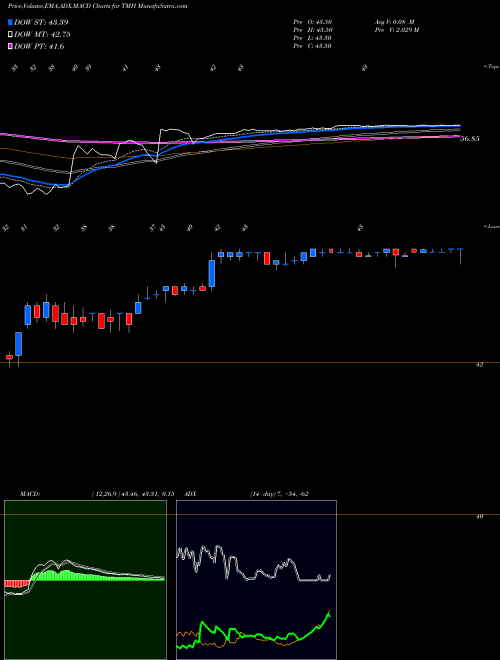Click the last candlestick with long lower wick
The image size is (500, 660).
tap(461, 256)
